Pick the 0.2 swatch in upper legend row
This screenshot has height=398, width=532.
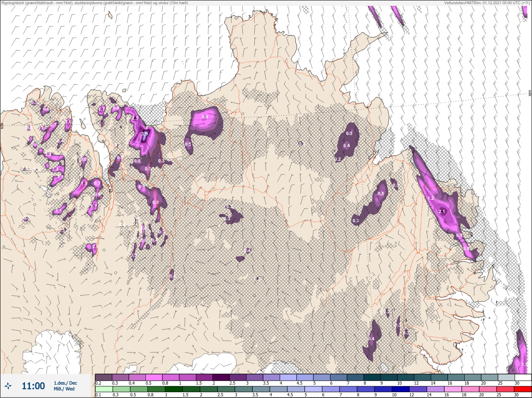103,377
